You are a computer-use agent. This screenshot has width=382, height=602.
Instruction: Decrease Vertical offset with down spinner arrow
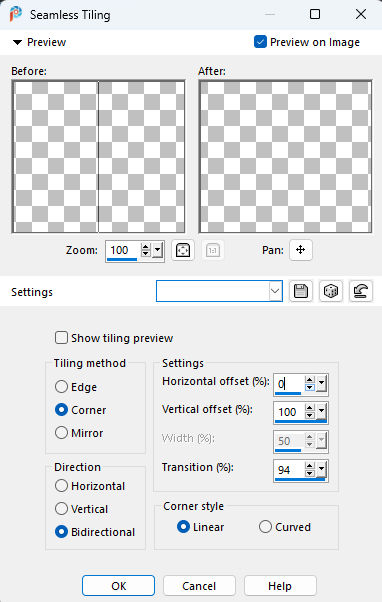pyautogui.click(x=309, y=415)
